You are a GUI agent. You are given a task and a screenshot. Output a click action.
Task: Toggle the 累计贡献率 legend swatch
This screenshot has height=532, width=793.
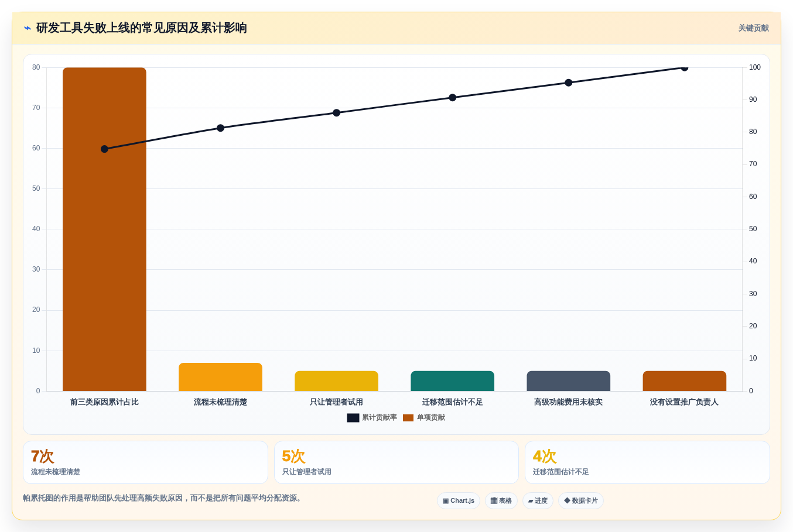click(353, 418)
